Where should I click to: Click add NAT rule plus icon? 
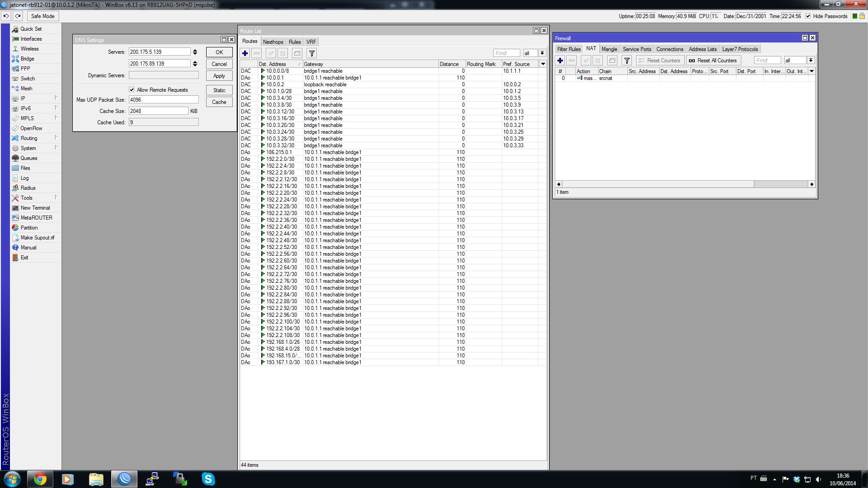point(560,61)
